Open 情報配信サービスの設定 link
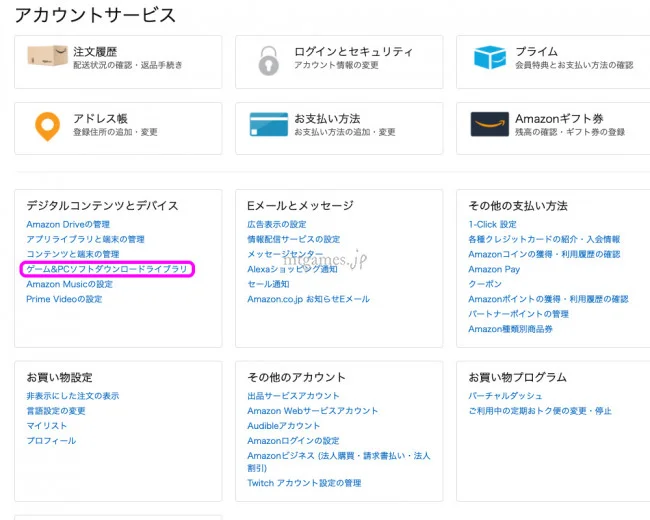 point(293,239)
